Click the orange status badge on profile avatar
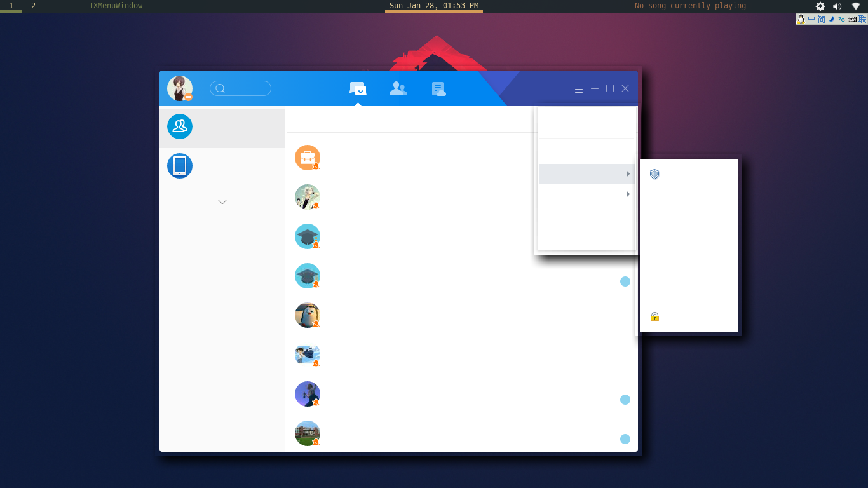The height and width of the screenshot is (488, 868). (188, 97)
